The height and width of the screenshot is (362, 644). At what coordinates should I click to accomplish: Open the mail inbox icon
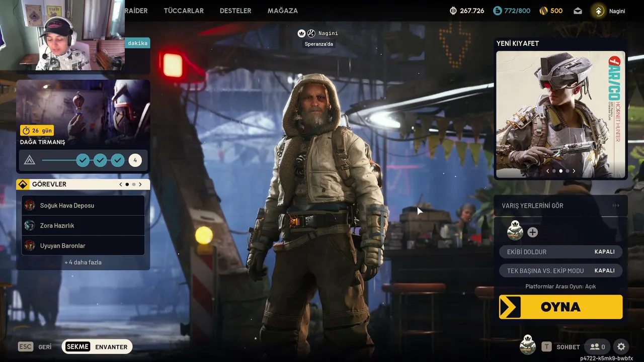(578, 11)
